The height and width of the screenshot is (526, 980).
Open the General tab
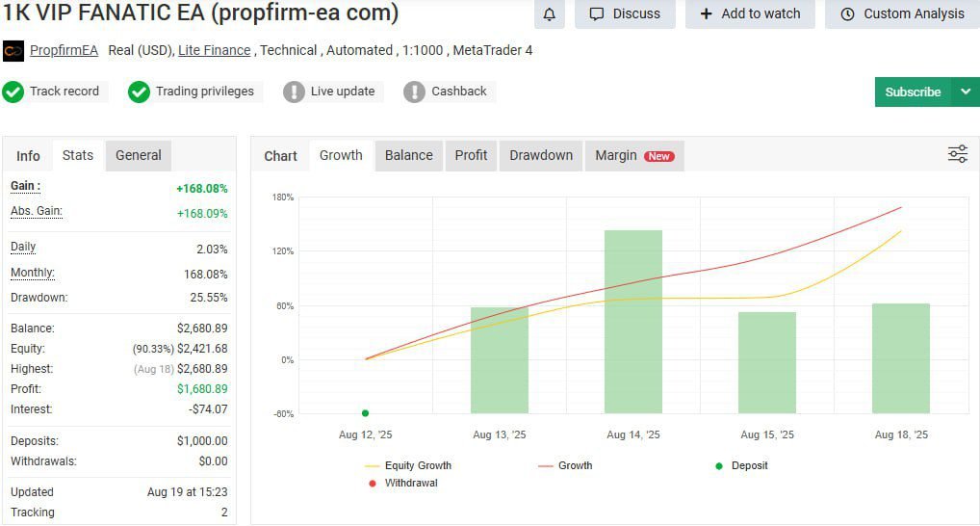pos(139,155)
